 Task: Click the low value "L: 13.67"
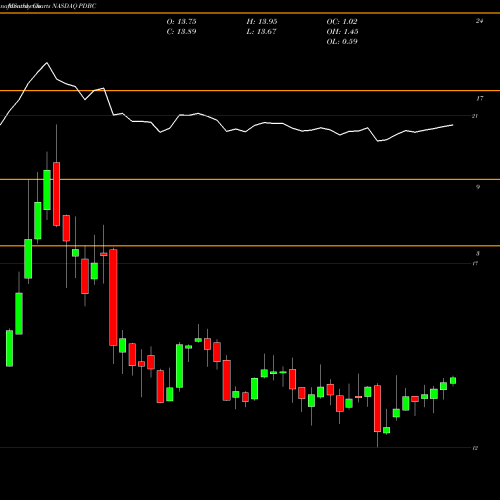(261, 32)
